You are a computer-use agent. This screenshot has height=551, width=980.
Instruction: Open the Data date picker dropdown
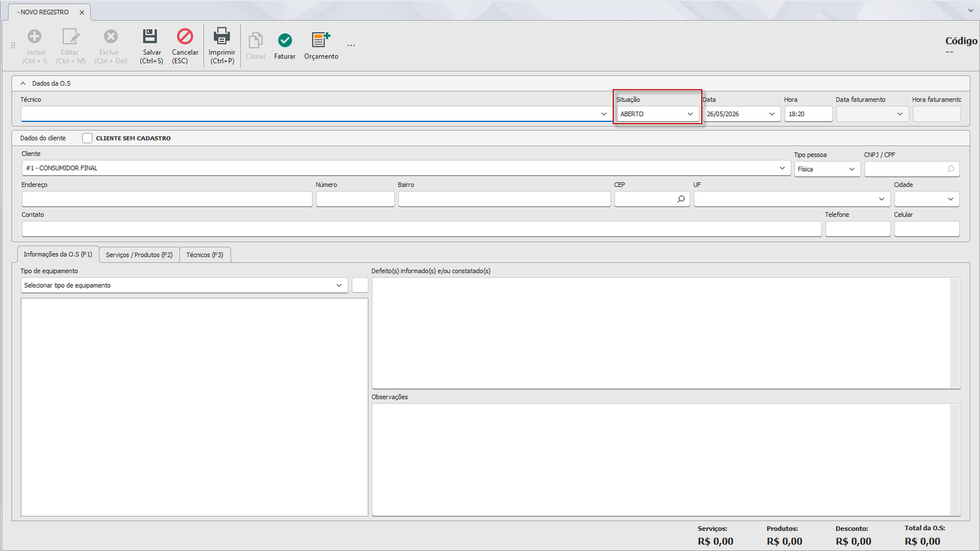coord(772,114)
